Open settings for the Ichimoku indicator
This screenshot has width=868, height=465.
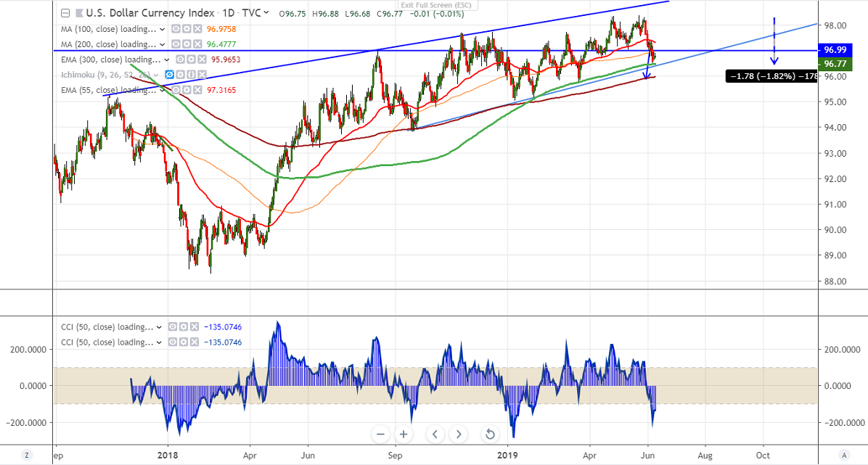pos(181,75)
